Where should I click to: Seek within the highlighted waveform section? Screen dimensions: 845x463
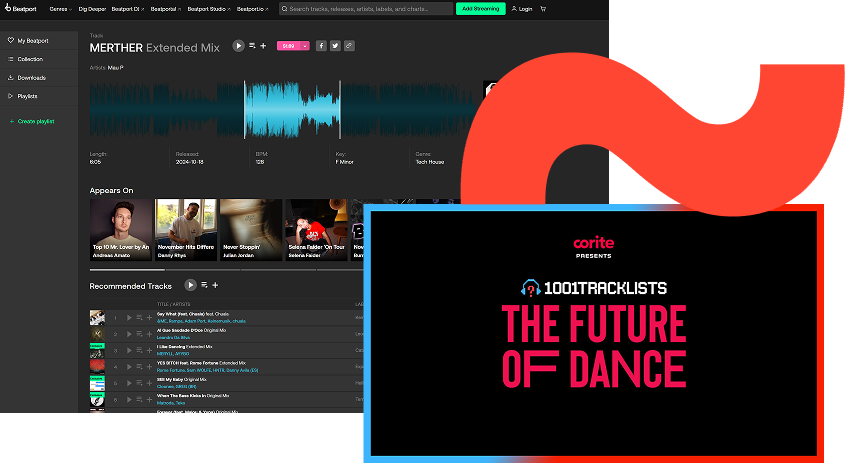[x=292, y=110]
